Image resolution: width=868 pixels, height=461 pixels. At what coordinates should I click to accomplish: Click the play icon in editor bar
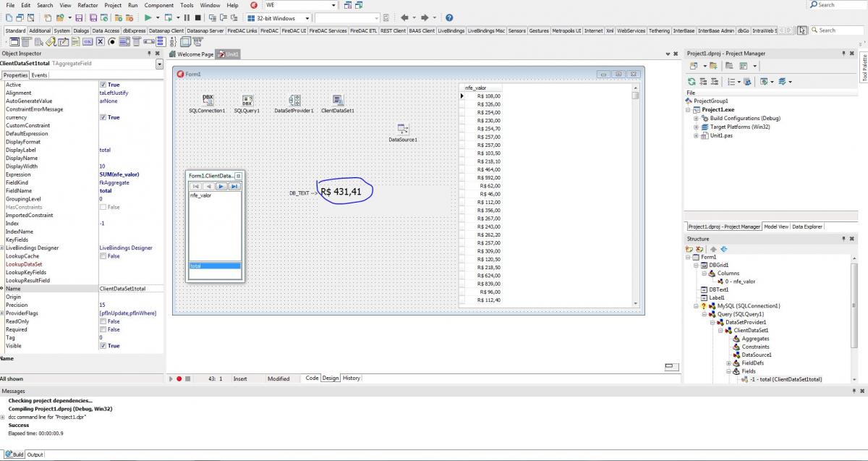click(171, 378)
